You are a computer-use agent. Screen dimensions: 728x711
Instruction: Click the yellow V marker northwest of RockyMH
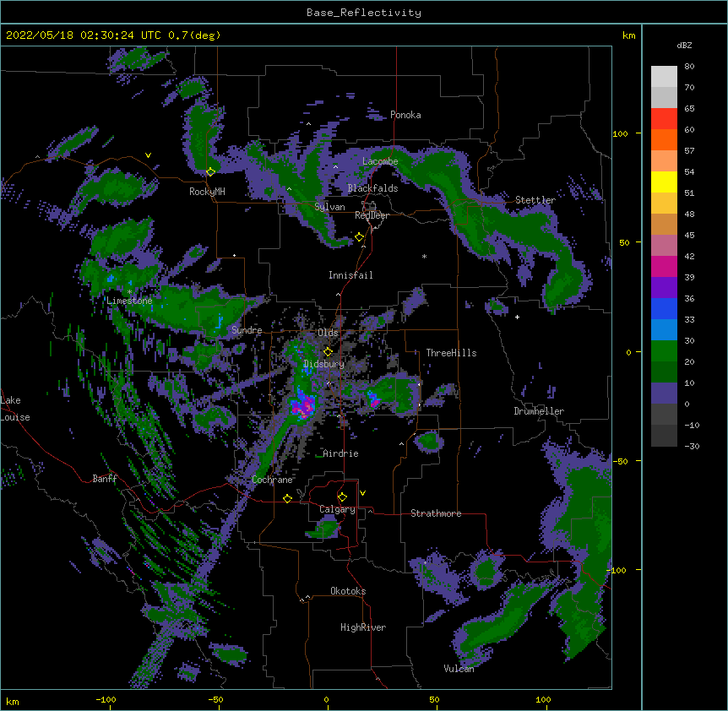[148, 155]
